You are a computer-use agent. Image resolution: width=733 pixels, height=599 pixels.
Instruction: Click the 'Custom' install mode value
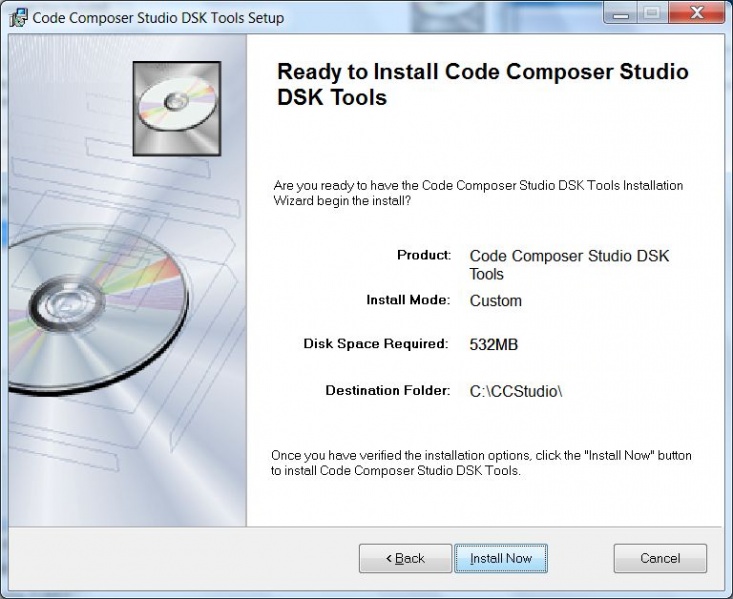496,301
